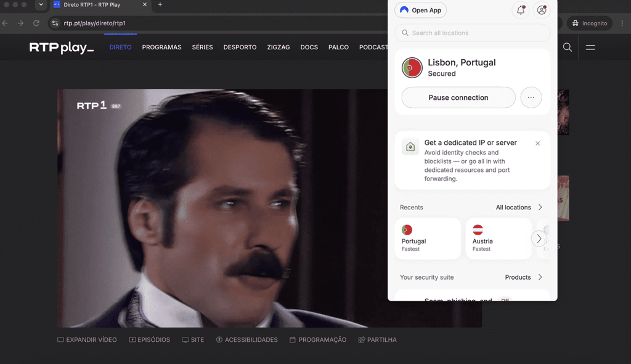Click the Incognito indicator
The width and height of the screenshot is (631, 364).
coord(590,23)
